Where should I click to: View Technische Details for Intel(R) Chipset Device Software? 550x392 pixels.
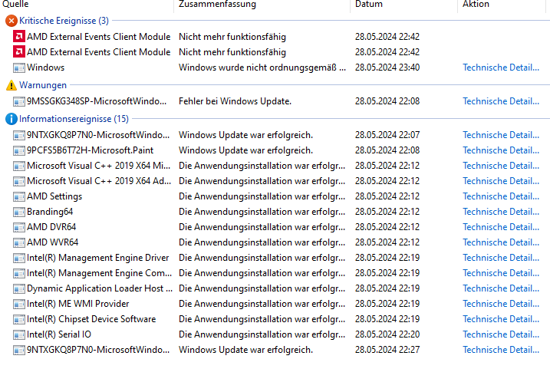(501, 319)
